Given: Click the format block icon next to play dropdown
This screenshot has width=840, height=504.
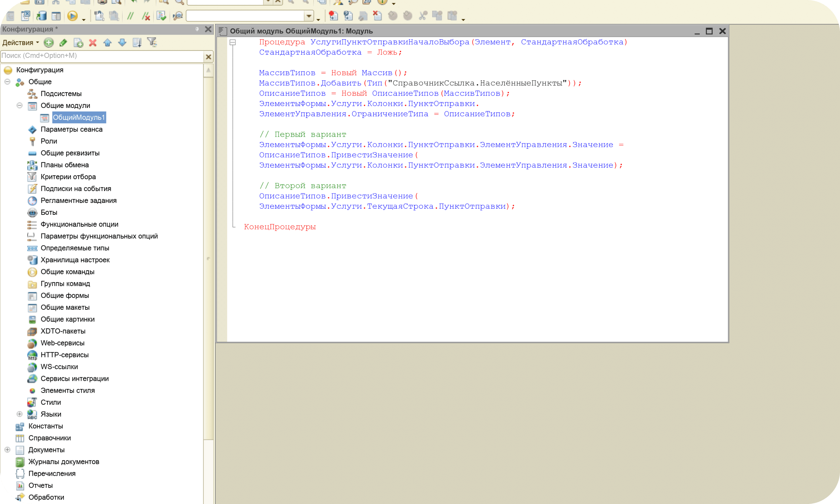Looking at the screenshot, I should pyautogui.click(x=99, y=16).
